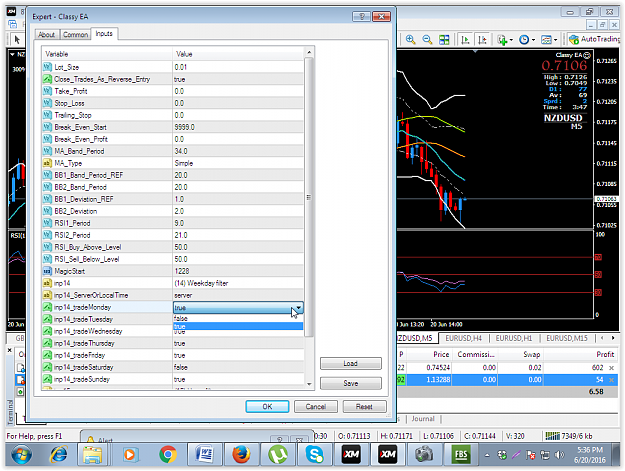The height and width of the screenshot is (471, 625).
Task: Click the Break_Even_Start value 9999.0
Action: point(238,127)
